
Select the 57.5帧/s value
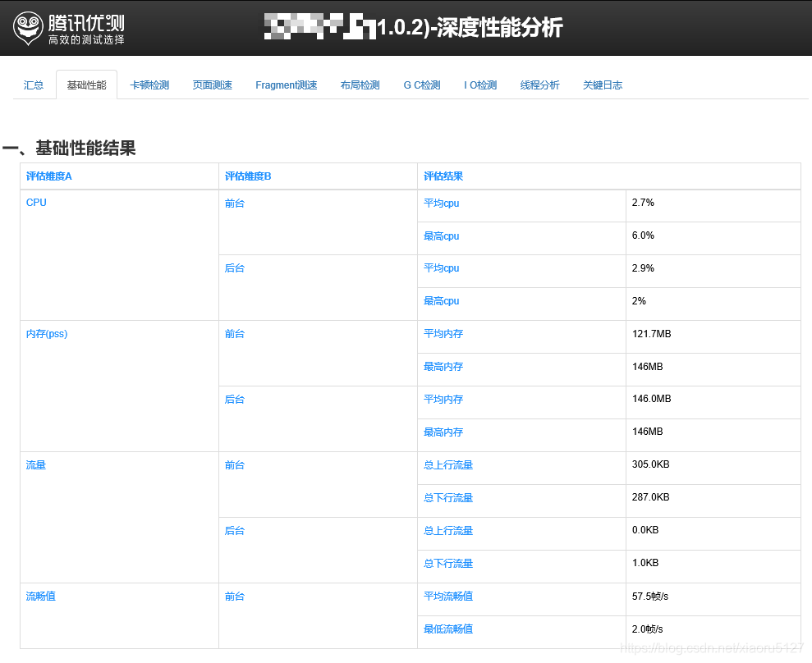pos(650,597)
